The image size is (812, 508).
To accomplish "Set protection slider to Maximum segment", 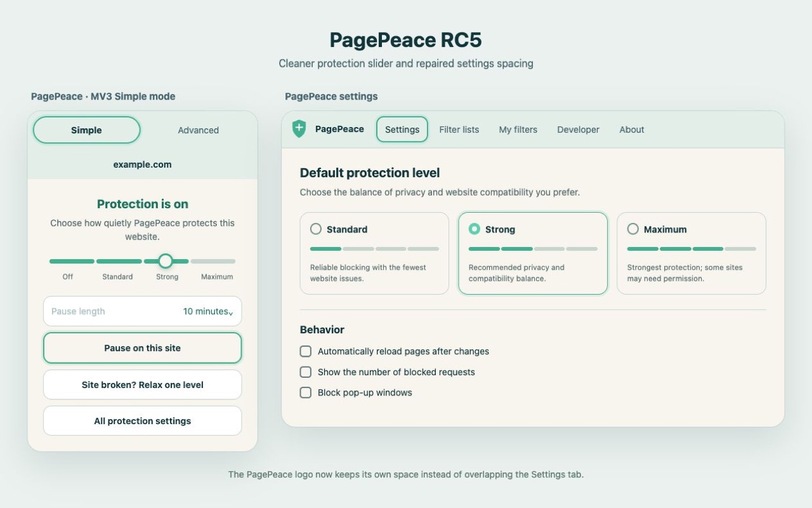I will point(213,261).
